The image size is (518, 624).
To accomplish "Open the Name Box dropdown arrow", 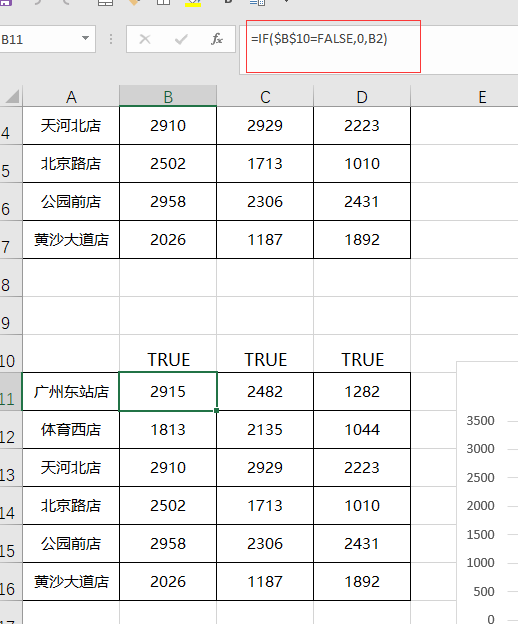I will pyautogui.click(x=85, y=39).
